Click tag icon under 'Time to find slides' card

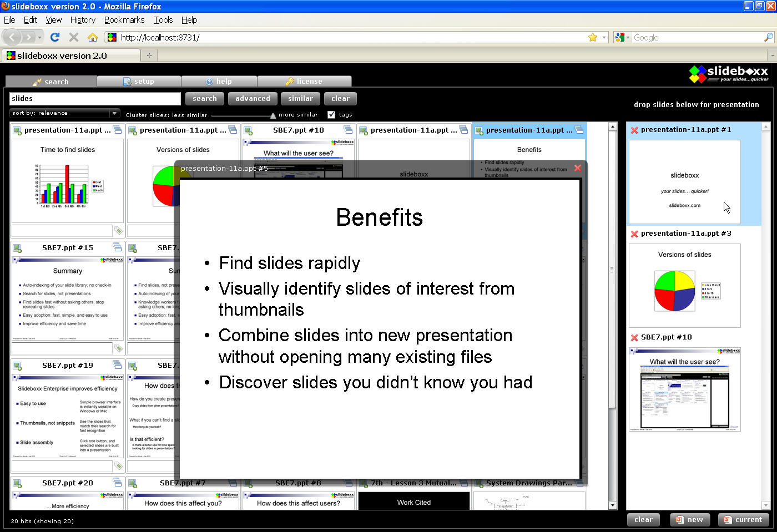pyautogui.click(x=118, y=230)
